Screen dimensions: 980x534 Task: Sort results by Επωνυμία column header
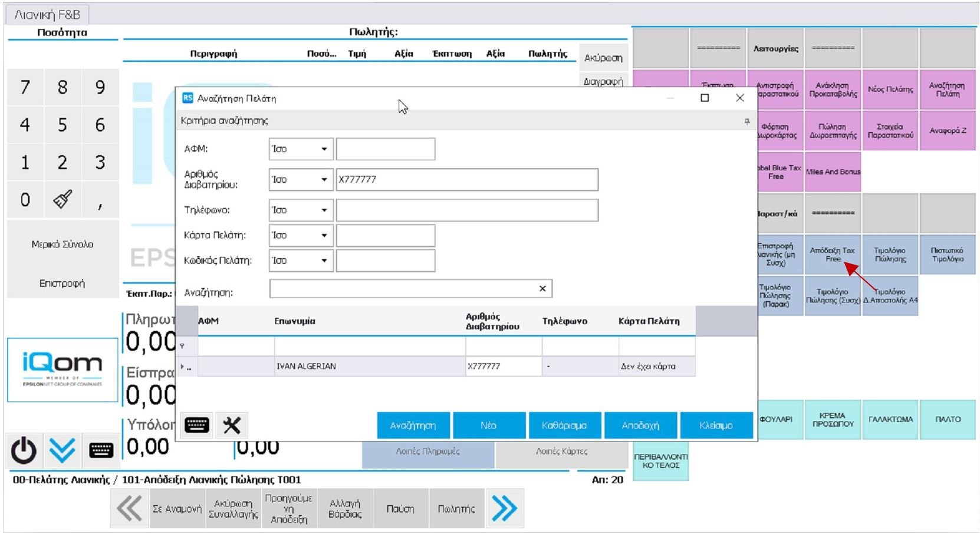pos(295,321)
